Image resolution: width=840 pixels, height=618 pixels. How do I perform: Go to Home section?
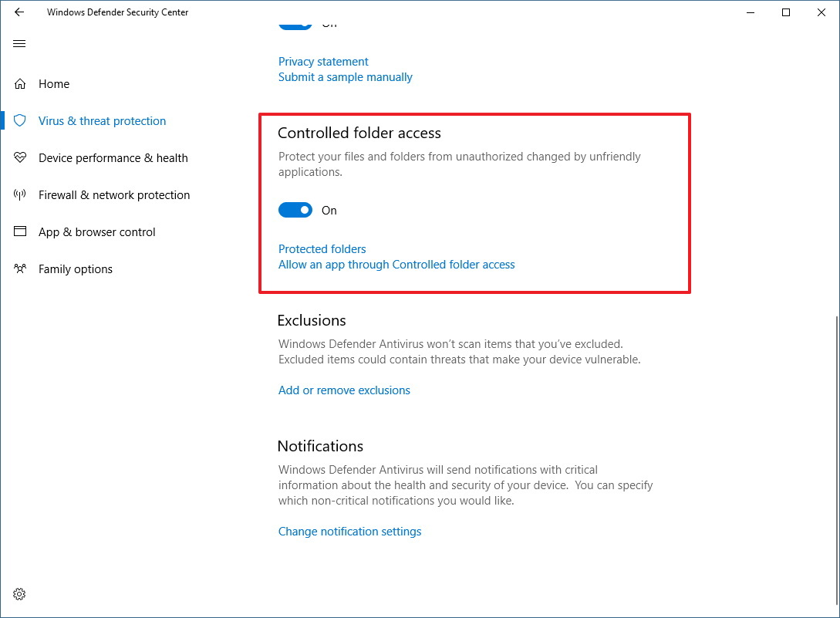coord(54,83)
